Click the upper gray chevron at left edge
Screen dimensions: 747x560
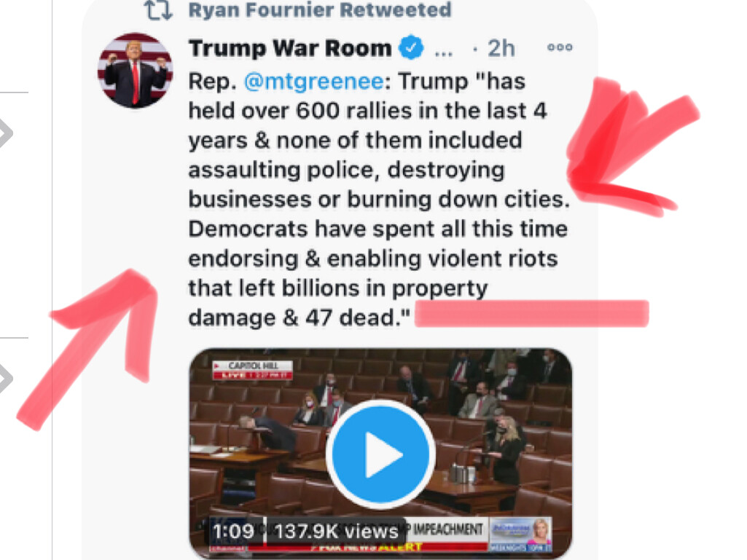[x=5, y=133]
